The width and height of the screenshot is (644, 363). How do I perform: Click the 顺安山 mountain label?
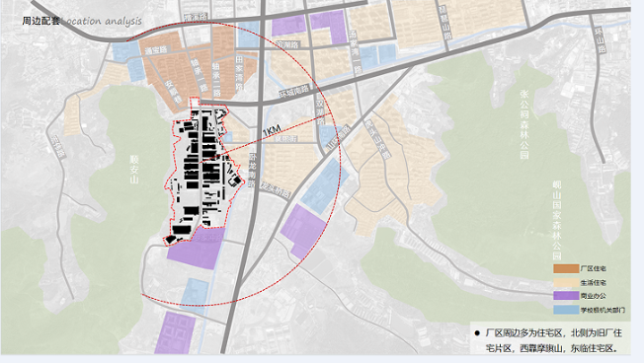pos(134,169)
